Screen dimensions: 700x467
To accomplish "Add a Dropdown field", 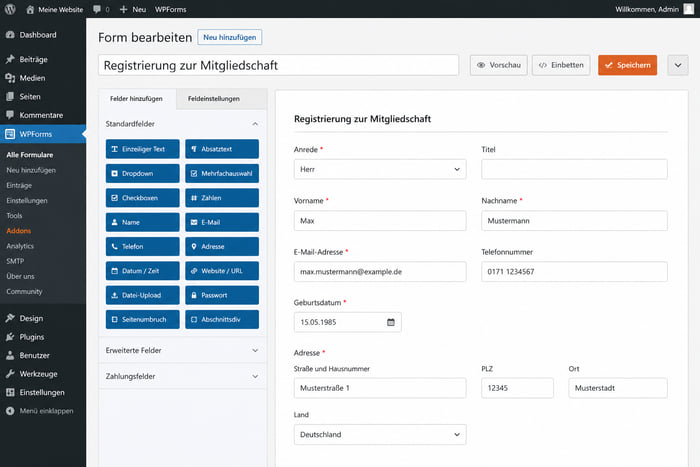I will point(142,173).
